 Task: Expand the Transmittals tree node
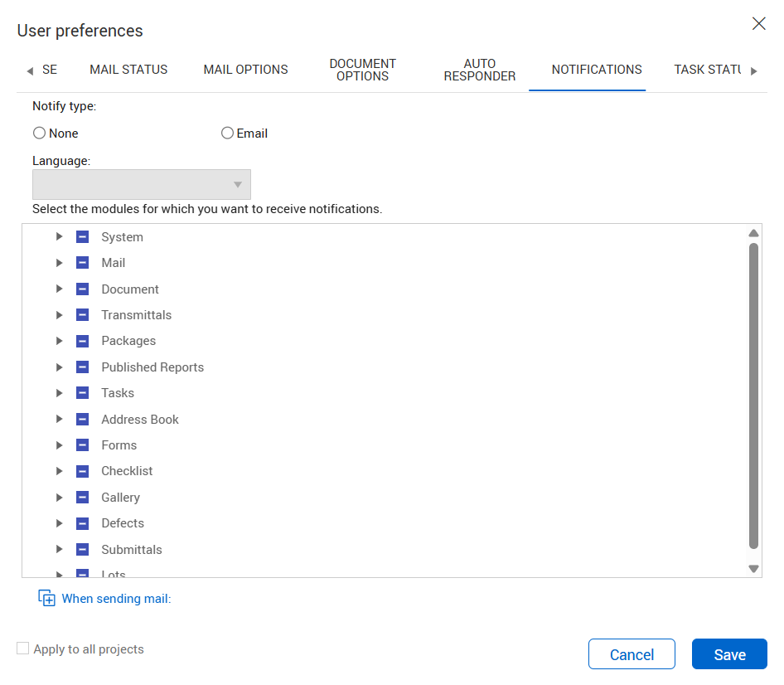pos(59,315)
